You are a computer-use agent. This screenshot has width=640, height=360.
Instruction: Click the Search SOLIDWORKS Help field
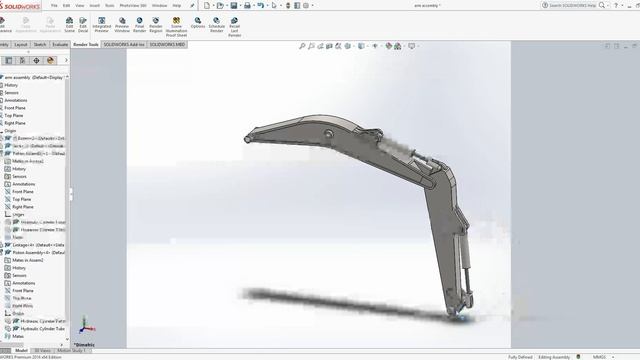point(573,5)
